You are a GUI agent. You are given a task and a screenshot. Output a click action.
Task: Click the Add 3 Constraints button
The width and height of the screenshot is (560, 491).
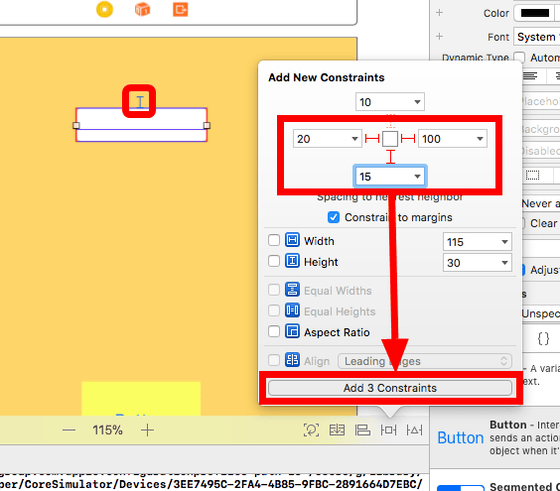click(x=390, y=388)
